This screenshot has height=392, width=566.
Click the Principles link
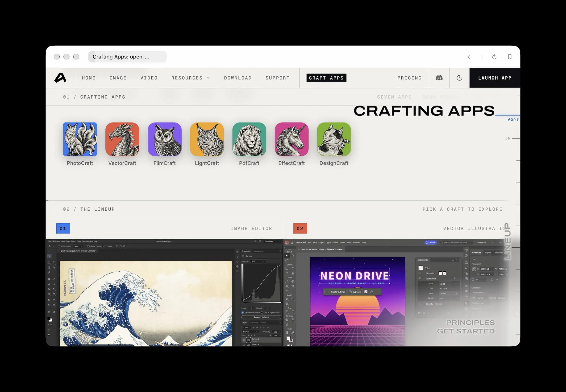470,323
